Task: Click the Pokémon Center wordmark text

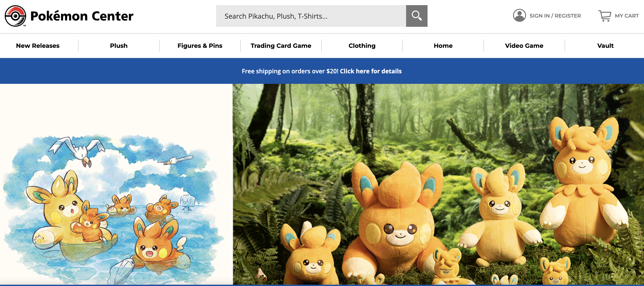Action: (x=82, y=16)
